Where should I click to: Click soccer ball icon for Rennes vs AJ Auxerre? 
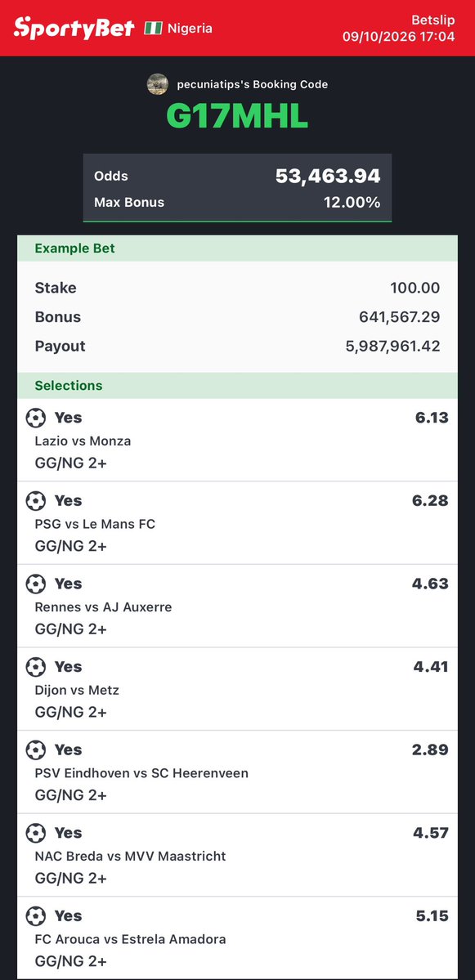pyautogui.click(x=36, y=584)
